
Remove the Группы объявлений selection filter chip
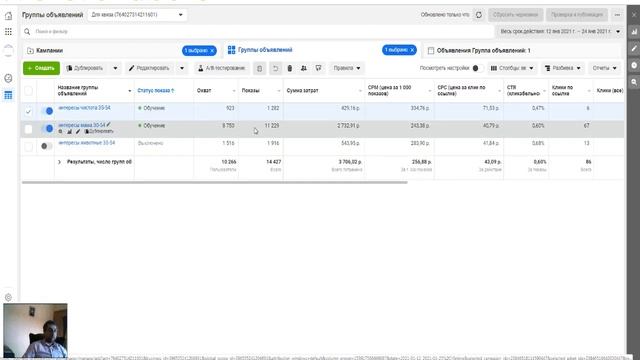(x=412, y=50)
